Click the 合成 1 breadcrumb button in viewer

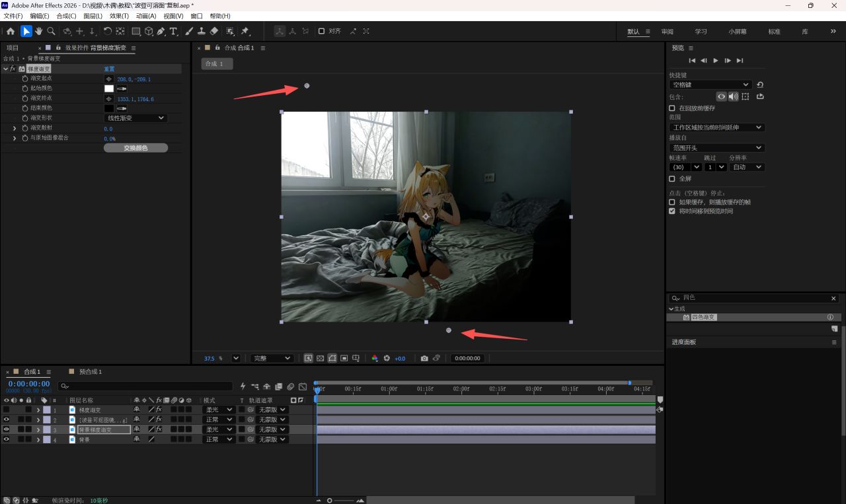217,63
